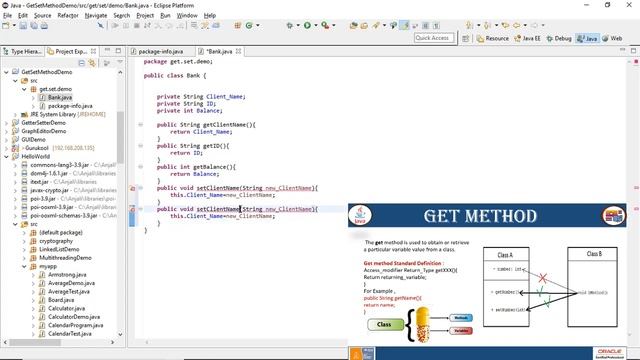Select Calculator.java in myapp package
This screenshot has width=640, height=360.
[x=66, y=309]
